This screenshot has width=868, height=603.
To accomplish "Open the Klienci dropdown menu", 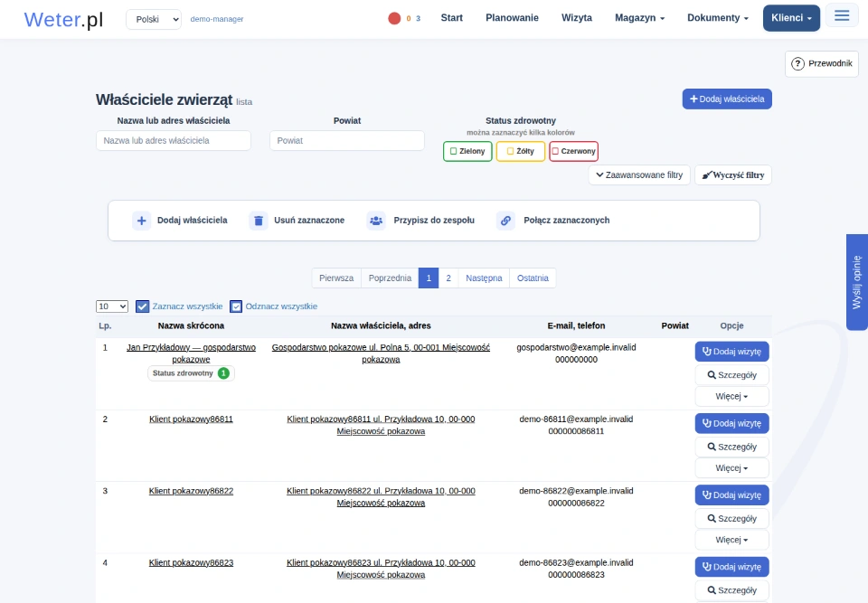I will click(792, 18).
